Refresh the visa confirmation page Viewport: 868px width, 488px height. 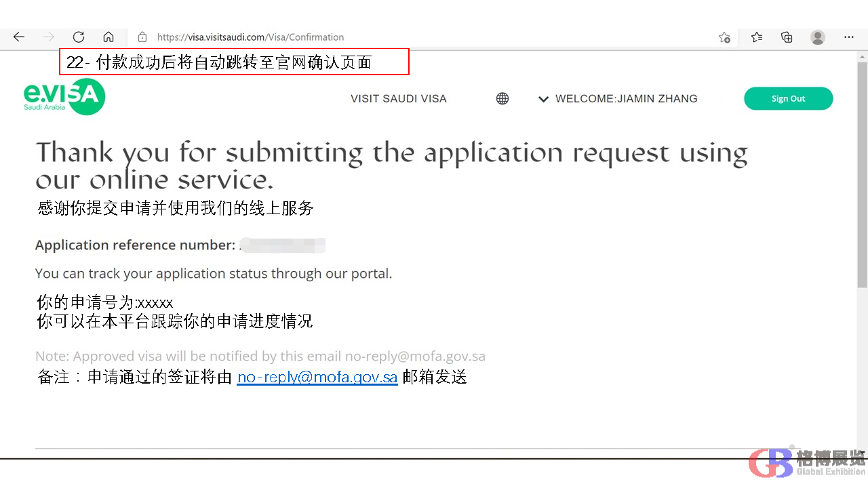point(79,37)
